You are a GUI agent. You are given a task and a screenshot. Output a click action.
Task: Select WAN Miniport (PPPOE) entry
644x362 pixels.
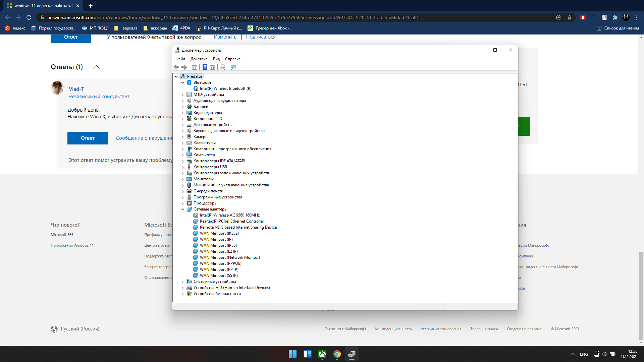[220, 263]
